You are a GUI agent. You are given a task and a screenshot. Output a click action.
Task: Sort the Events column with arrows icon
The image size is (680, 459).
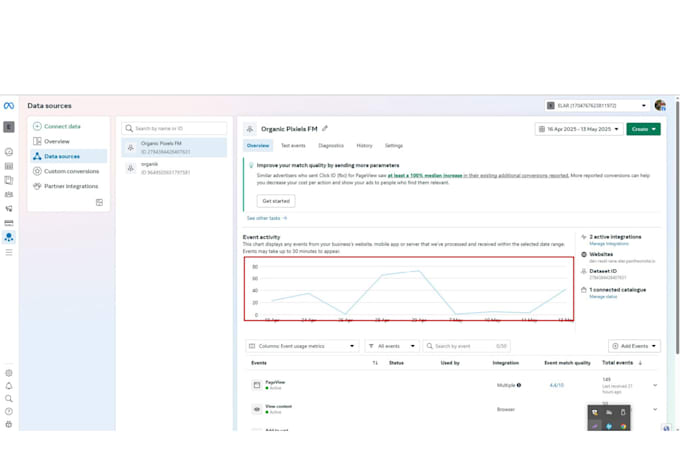[375, 363]
